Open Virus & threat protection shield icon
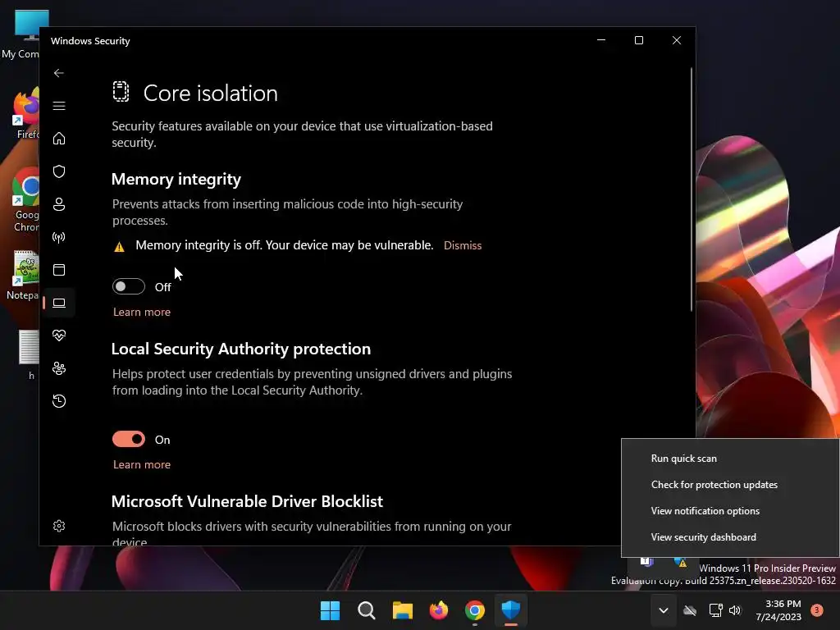The height and width of the screenshot is (630, 840). point(59,171)
